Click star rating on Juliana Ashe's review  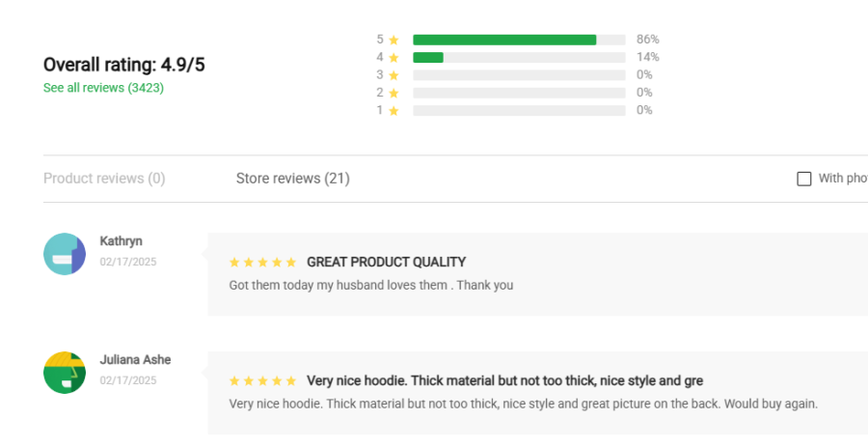[263, 380]
